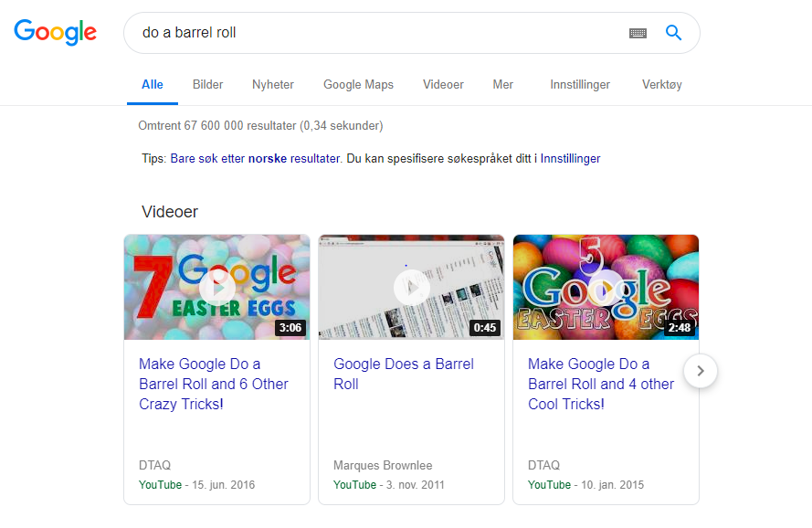Screen dimensions: 812x528
Task: Click the blue search magnifier icon
Action: pos(673,33)
